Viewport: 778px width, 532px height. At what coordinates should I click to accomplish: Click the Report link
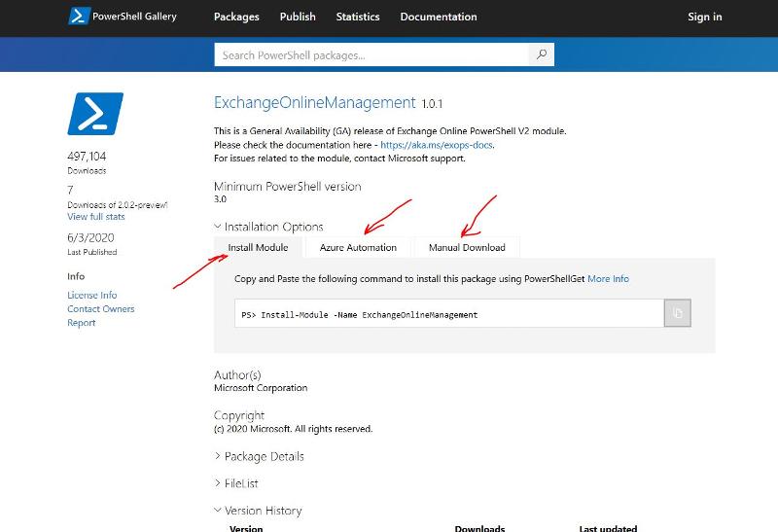click(82, 323)
